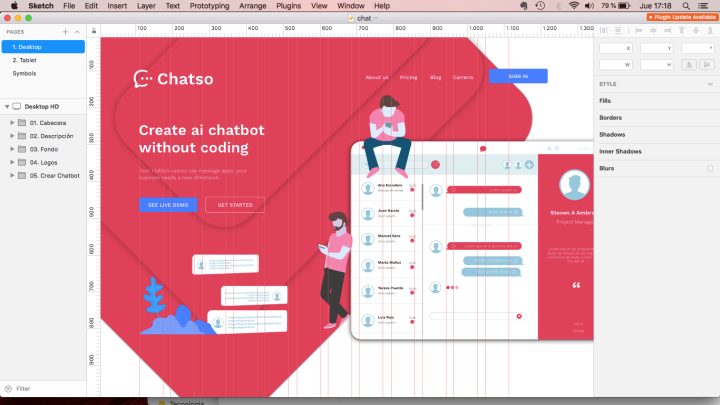Screen dimensions: 720x405
Task: Align selected layers to the left edge
Action: pyautogui.click(x=639, y=30)
